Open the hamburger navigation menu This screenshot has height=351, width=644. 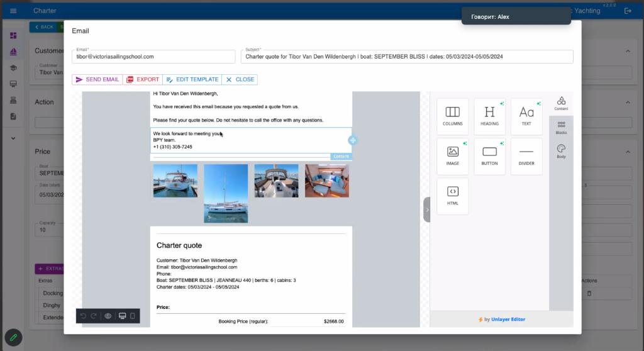pos(13,11)
